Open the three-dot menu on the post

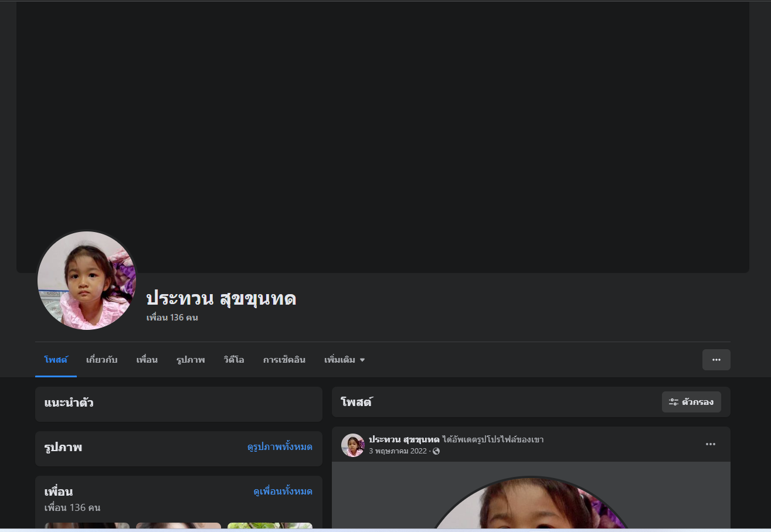coord(711,444)
